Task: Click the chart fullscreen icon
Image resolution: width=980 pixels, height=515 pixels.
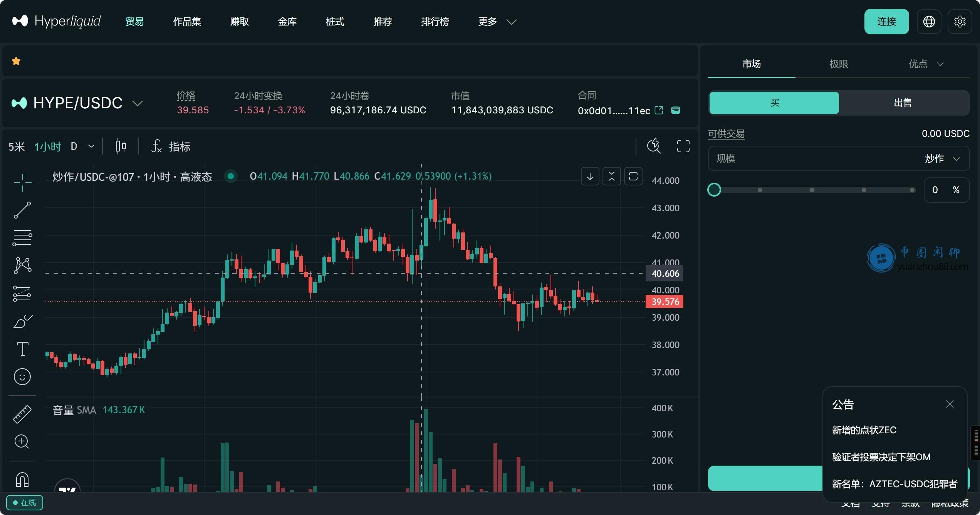Action: click(x=683, y=146)
